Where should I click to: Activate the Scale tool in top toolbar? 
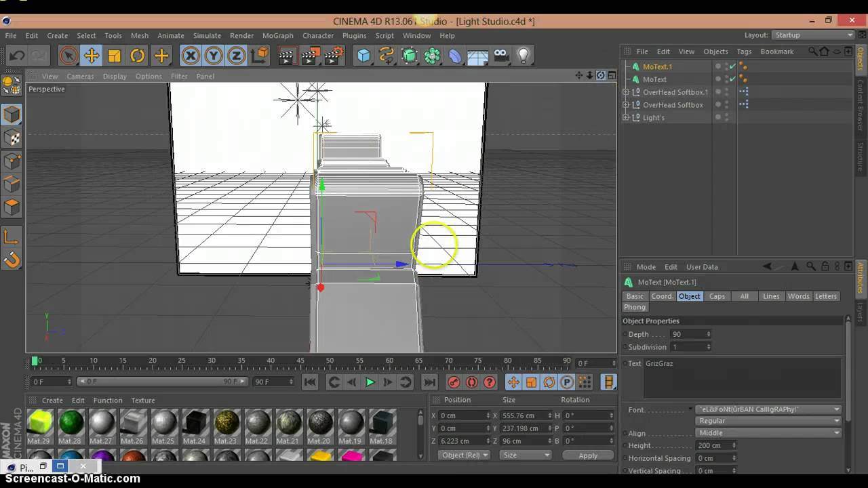[115, 56]
